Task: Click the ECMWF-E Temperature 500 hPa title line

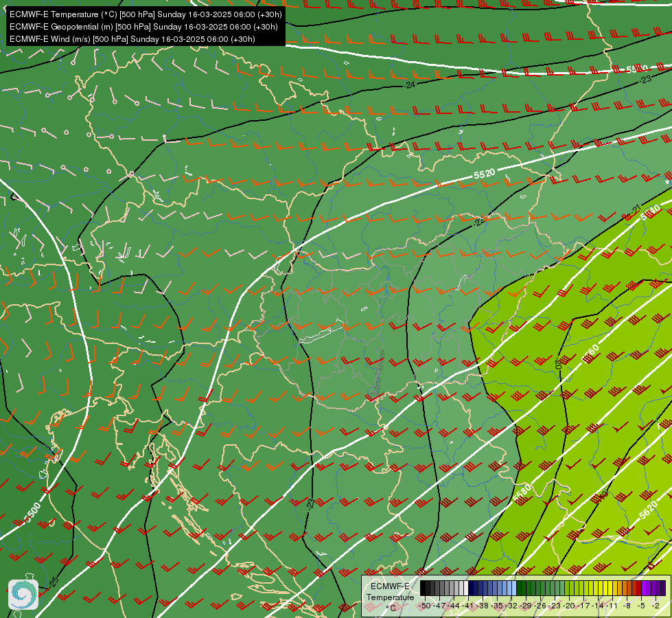Action: 146,14
